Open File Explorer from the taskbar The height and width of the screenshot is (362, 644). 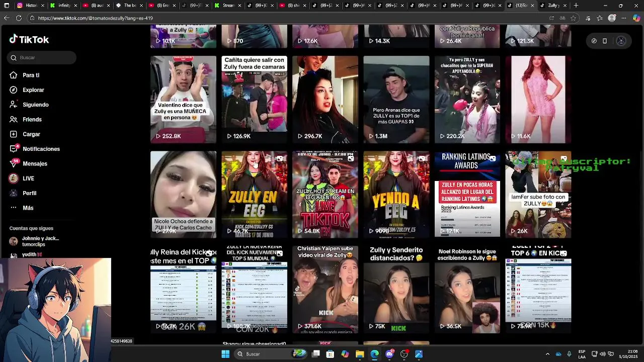click(x=360, y=354)
